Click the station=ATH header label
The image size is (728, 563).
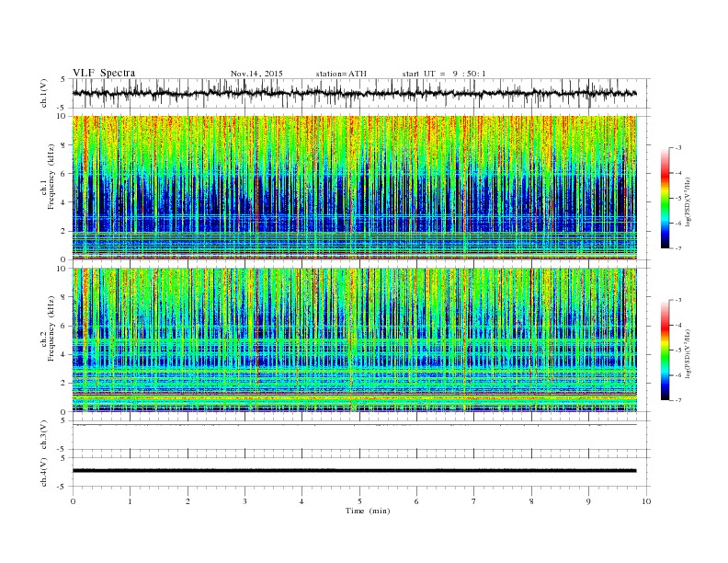coord(341,74)
